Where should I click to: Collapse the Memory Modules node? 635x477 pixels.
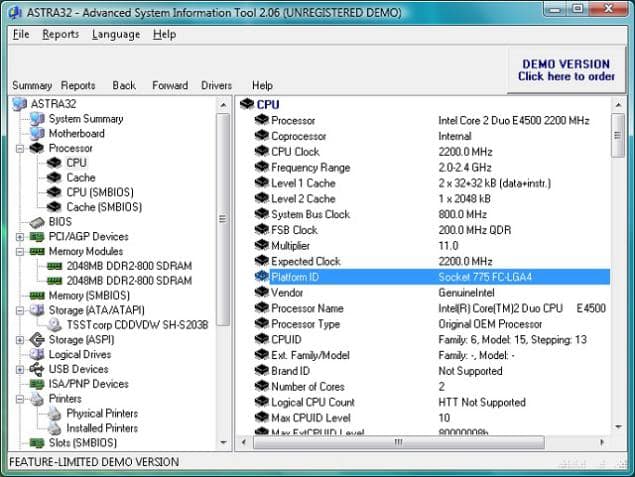(x=20, y=252)
